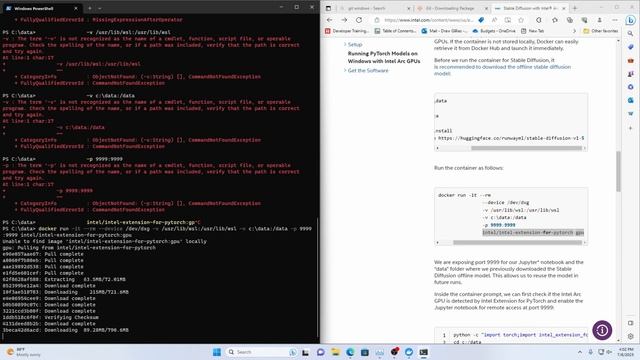640x360 pixels.
Task: Open Developer Training bookmark
Action: pos(347,31)
